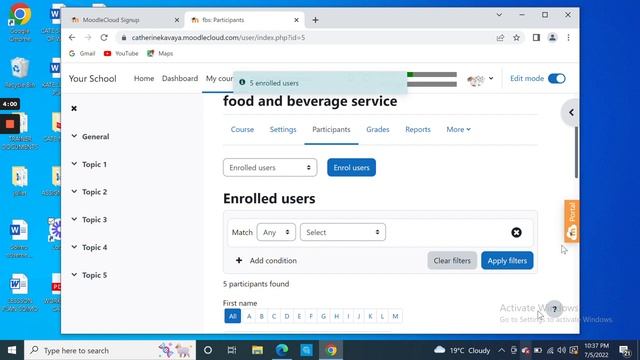Select the Participants tab

point(331,129)
